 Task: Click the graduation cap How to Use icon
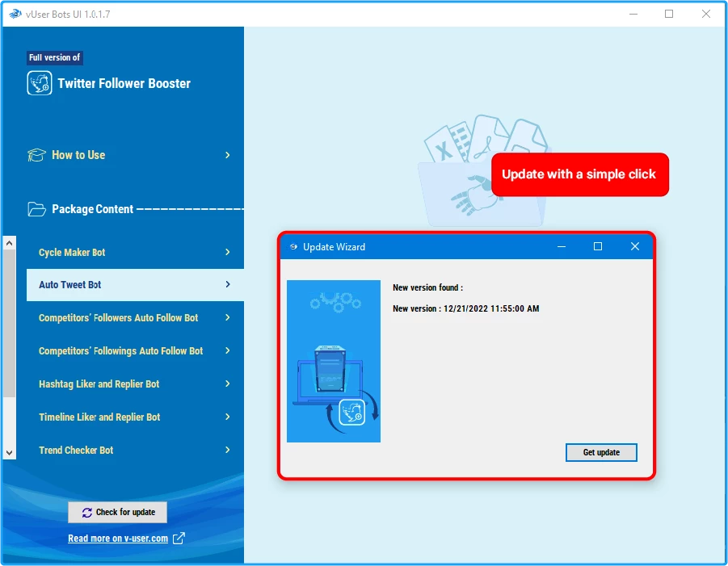pyautogui.click(x=36, y=155)
